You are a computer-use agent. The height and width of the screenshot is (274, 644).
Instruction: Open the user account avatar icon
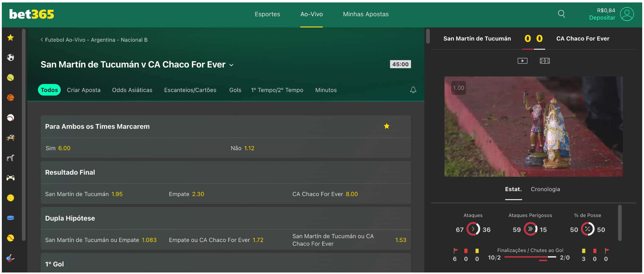click(627, 14)
